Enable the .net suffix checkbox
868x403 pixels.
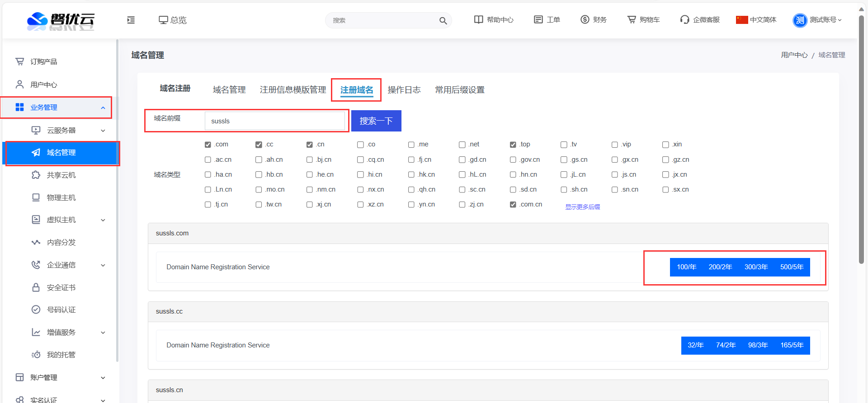pos(462,145)
